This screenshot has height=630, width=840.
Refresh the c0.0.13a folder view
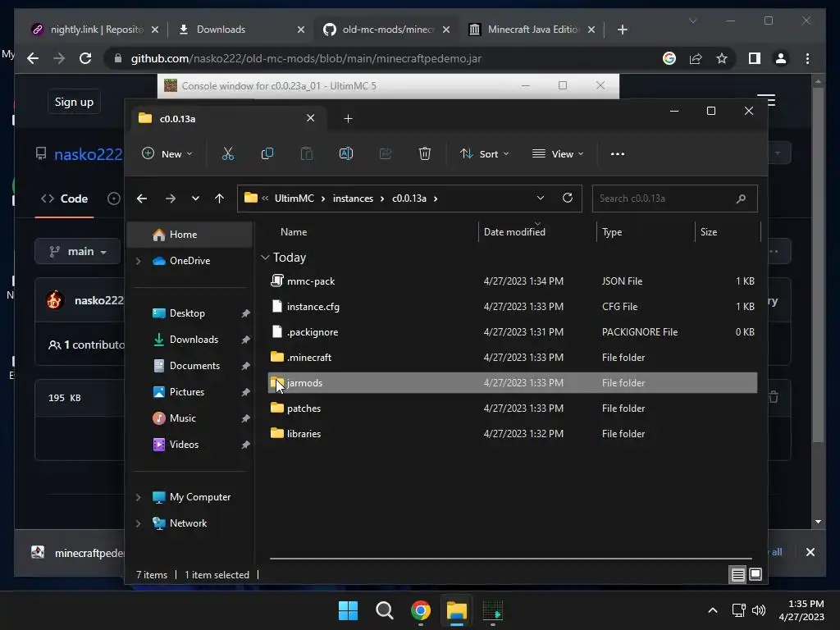tap(568, 198)
